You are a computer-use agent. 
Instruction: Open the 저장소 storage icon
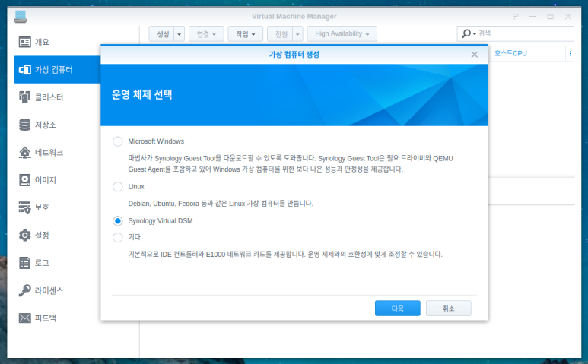(25, 125)
